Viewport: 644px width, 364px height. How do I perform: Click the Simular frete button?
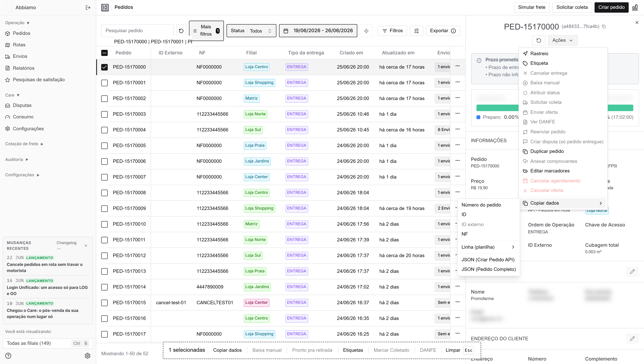531,7
